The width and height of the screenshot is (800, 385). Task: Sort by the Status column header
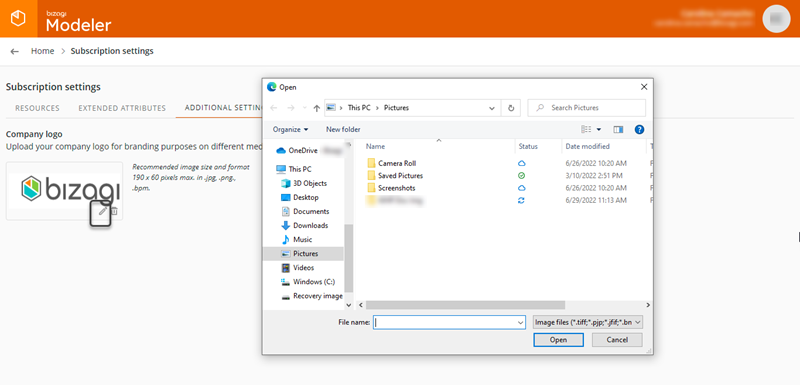tap(528, 146)
